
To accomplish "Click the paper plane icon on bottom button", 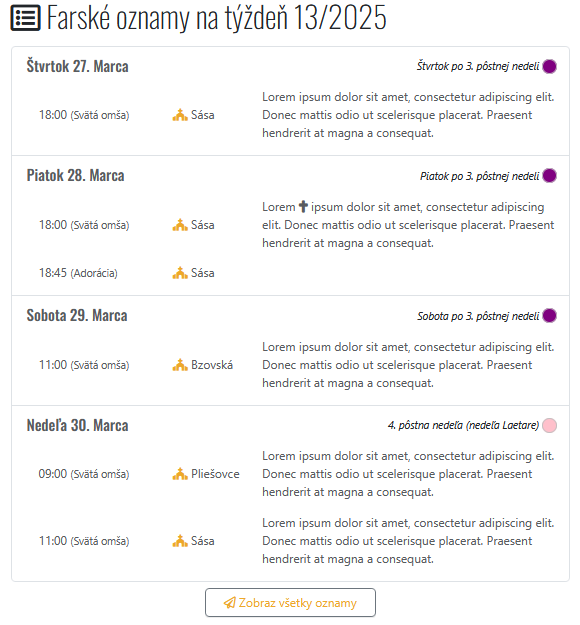I will 230,603.
